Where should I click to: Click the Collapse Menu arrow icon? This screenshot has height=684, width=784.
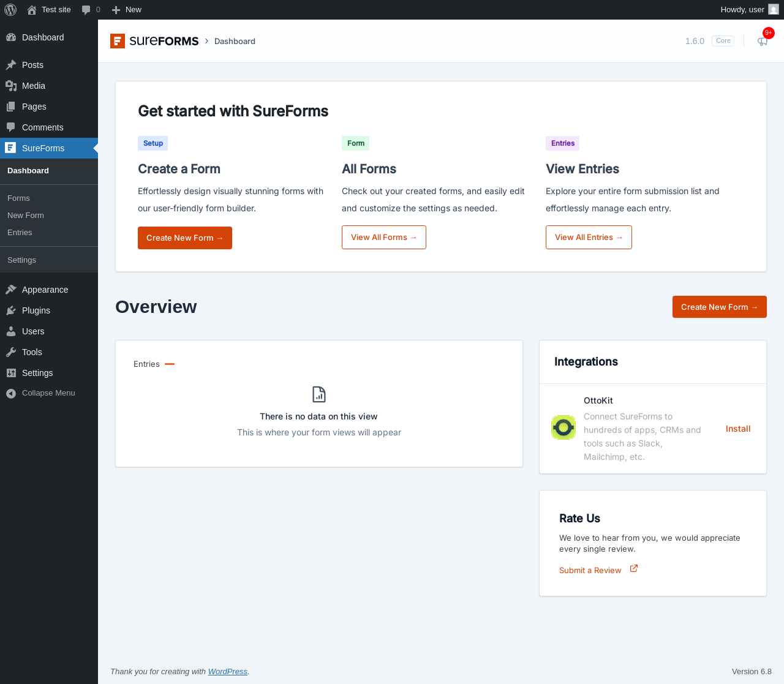[x=11, y=393]
